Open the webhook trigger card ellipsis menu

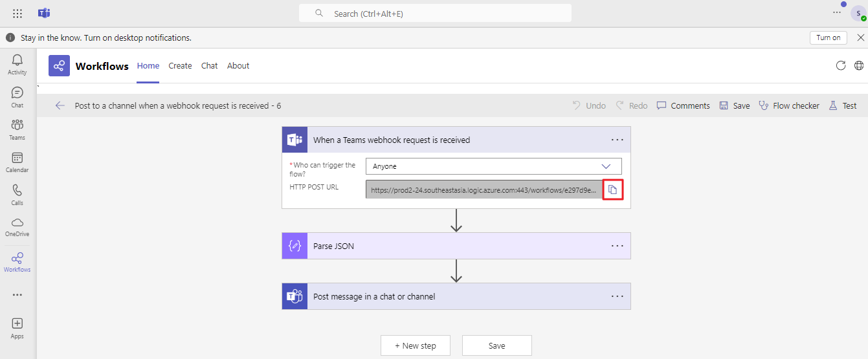click(x=618, y=140)
